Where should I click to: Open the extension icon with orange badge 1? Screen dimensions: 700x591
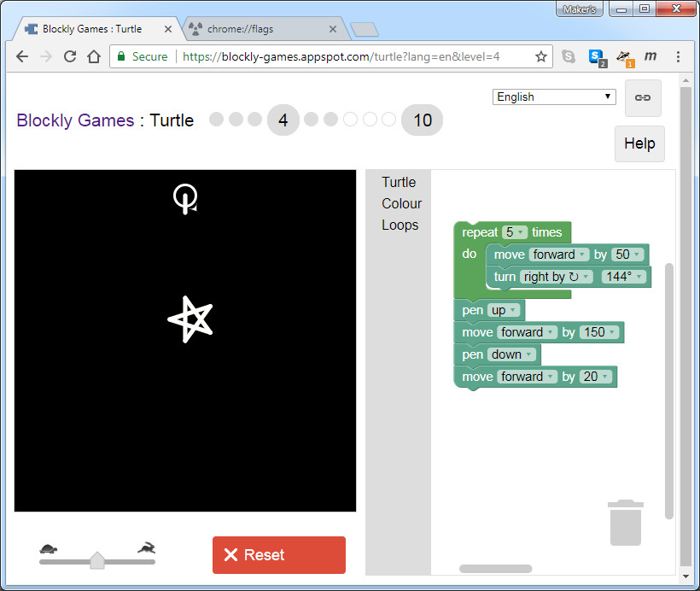(x=625, y=58)
